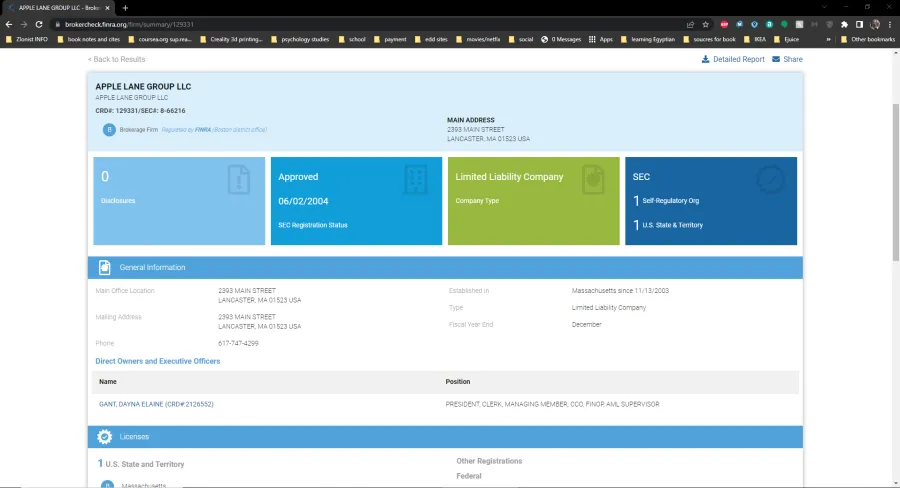The image size is (900, 488).
Task: Open the payment bookmark folder
Action: [x=390, y=40]
